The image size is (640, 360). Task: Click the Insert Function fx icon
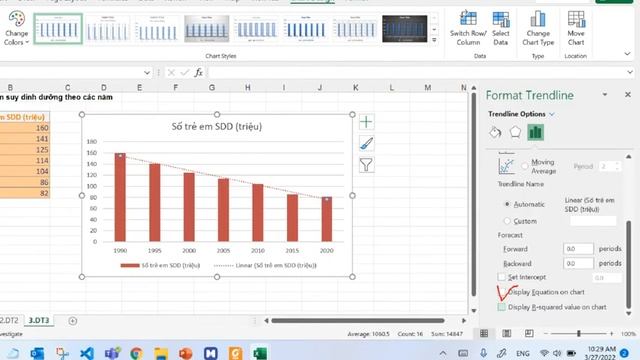click(x=198, y=73)
